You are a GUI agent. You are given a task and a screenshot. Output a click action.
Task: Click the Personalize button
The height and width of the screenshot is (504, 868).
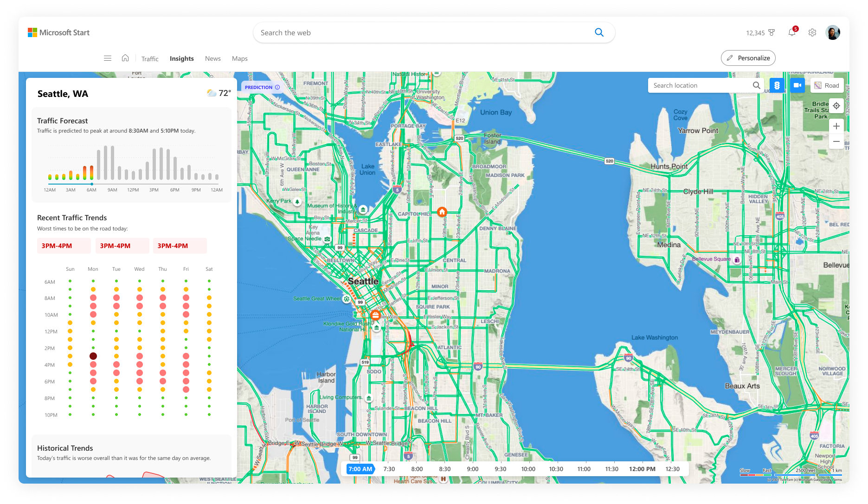point(748,58)
